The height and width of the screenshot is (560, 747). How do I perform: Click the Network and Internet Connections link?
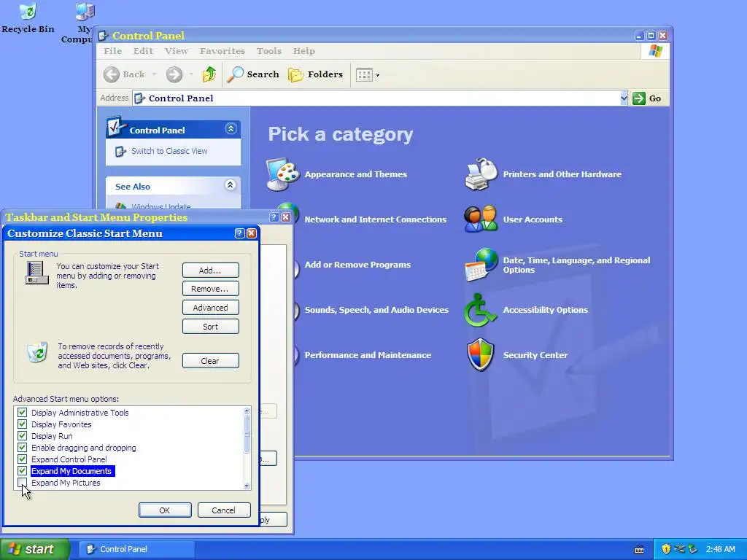pyautogui.click(x=376, y=219)
